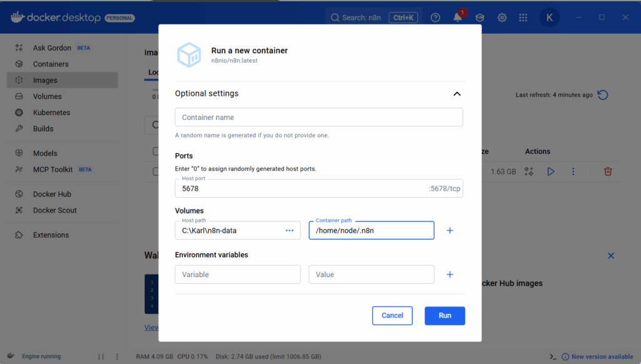
Task: Click the Docker Desktop whale logo
Action: click(x=17, y=17)
